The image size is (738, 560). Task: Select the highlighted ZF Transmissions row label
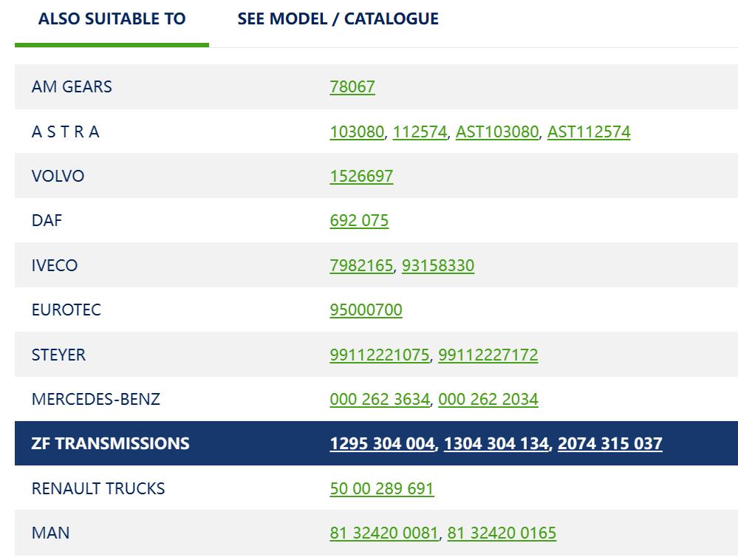tap(110, 444)
